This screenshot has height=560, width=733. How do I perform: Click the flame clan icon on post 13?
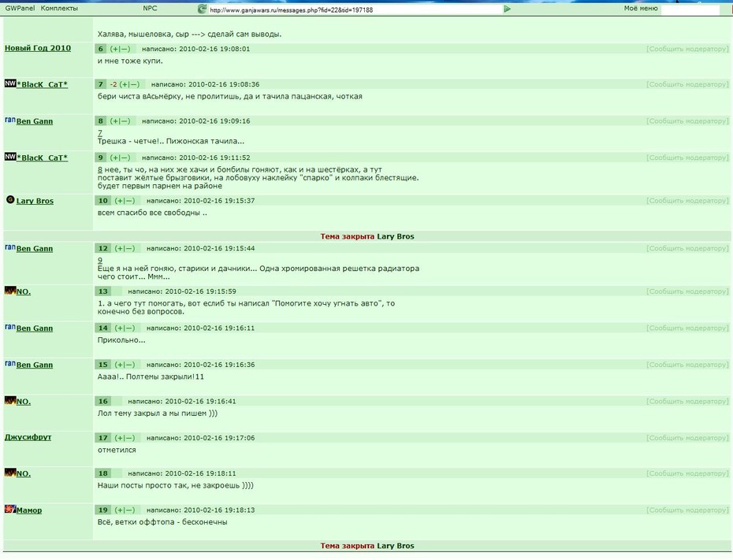[10, 291]
